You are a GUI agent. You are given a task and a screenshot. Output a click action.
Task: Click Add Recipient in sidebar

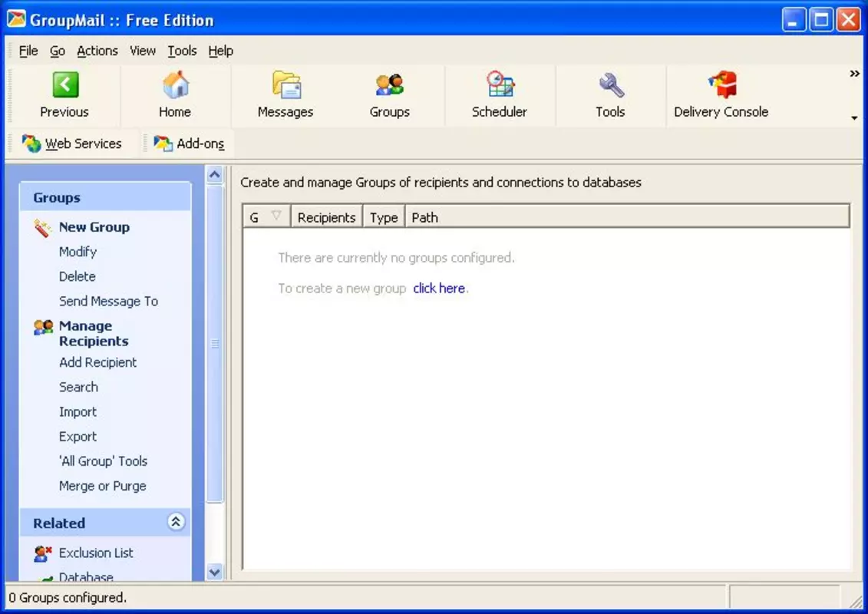[x=98, y=362]
